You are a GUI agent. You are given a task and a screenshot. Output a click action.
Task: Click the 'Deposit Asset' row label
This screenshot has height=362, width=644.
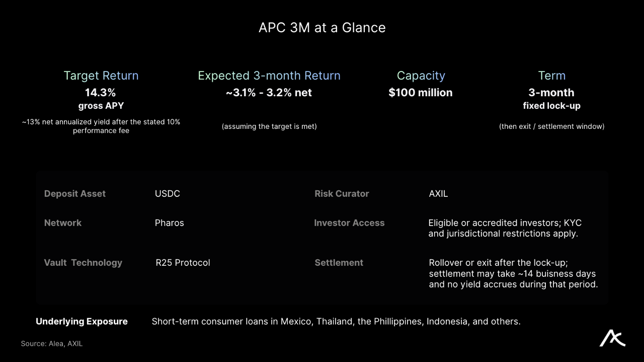[x=75, y=194]
